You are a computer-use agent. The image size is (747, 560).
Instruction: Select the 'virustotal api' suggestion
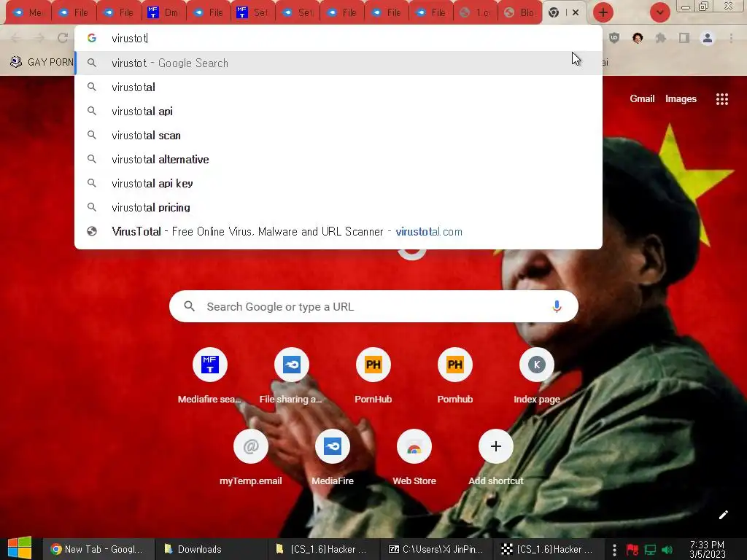coord(338,112)
